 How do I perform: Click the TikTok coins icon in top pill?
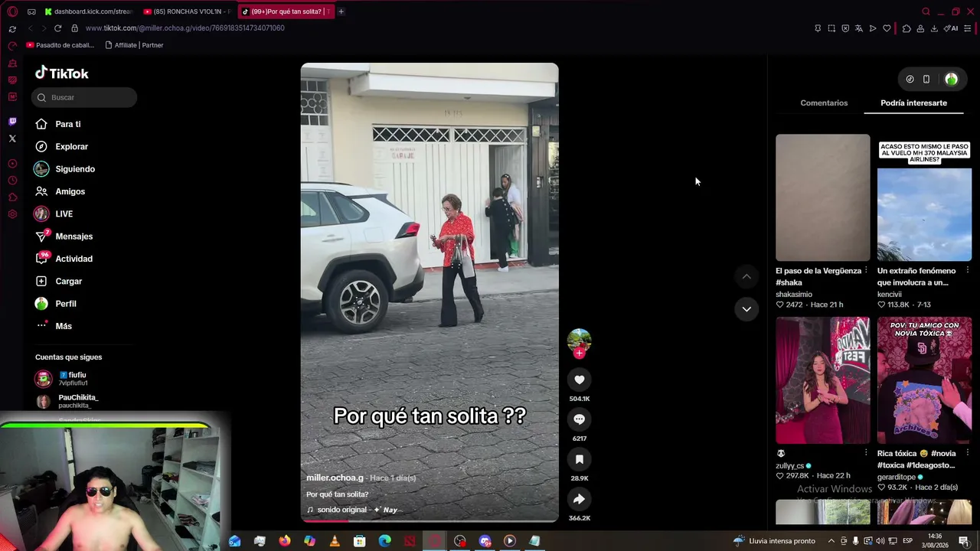[x=910, y=79]
